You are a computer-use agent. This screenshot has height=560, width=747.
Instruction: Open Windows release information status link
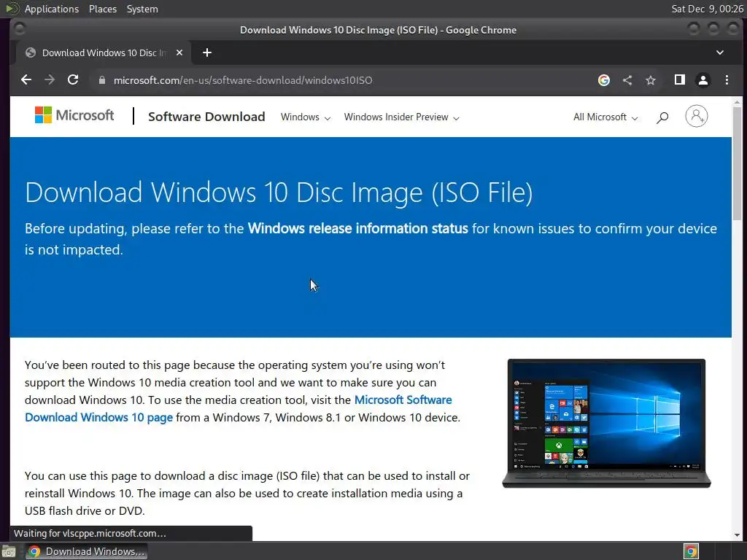click(357, 228)
